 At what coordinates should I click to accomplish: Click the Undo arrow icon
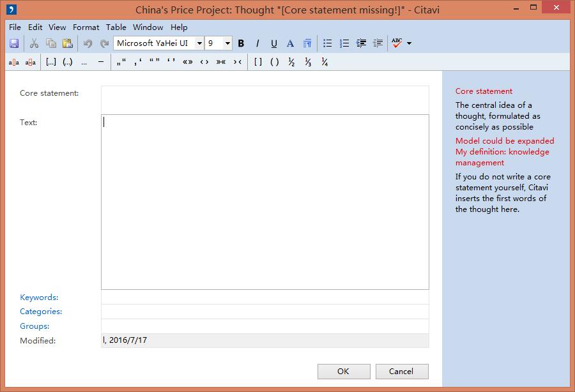coord(88,43)
